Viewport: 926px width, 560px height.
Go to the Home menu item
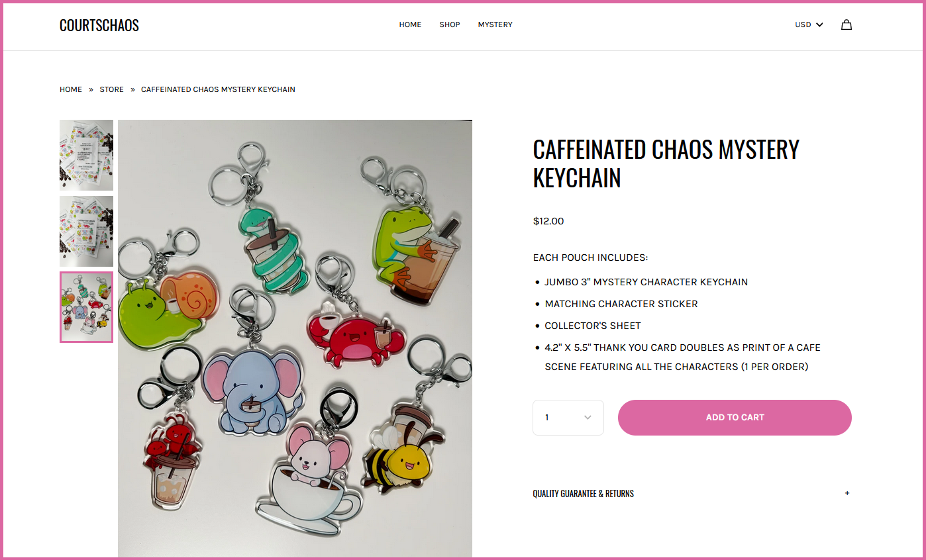(x=410, y=24)
